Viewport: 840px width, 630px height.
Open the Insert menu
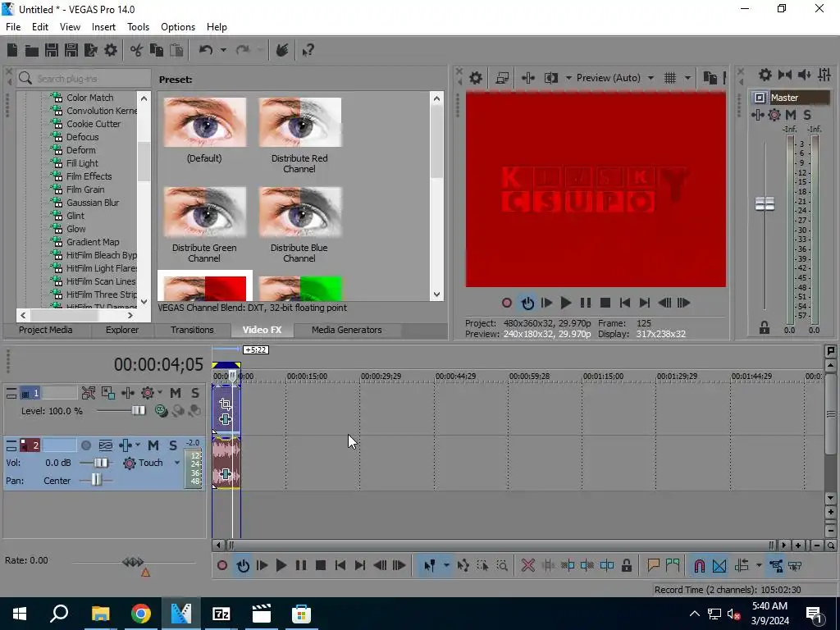[x=103, y=27]
